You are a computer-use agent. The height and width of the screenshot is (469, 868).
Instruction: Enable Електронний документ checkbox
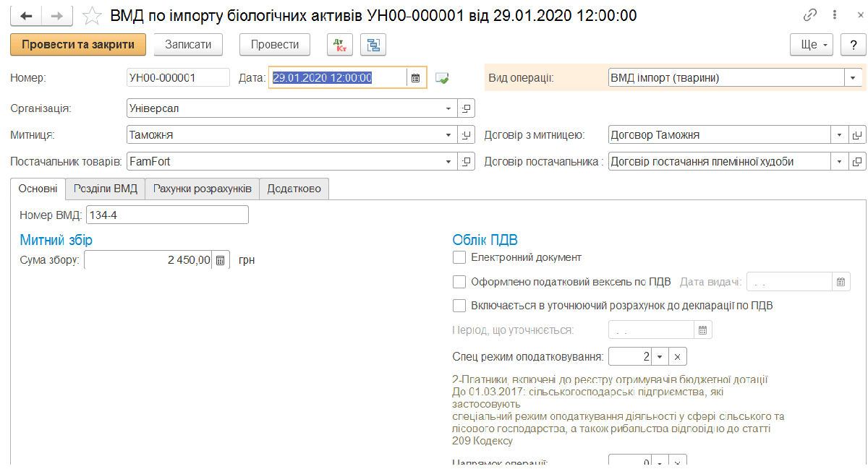(x=459, y=257)
